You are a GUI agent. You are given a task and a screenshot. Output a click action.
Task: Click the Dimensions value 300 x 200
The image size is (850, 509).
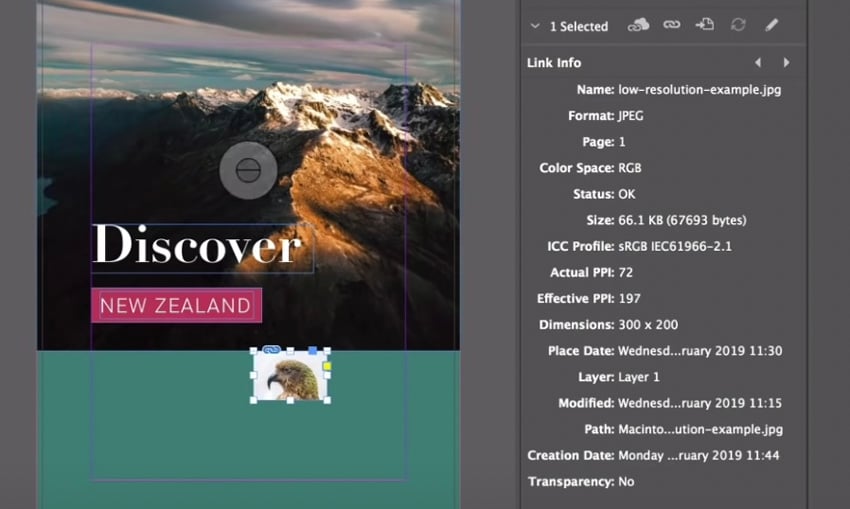pos(648,325)
